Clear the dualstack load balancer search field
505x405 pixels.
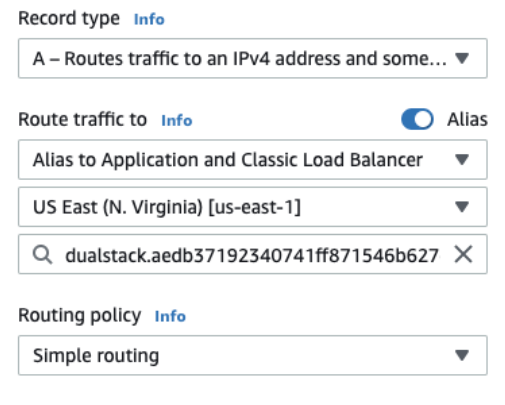[x=463, y=254]
